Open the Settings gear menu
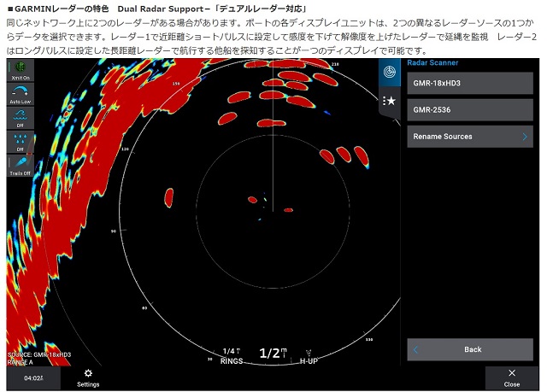 click(88, 377)
